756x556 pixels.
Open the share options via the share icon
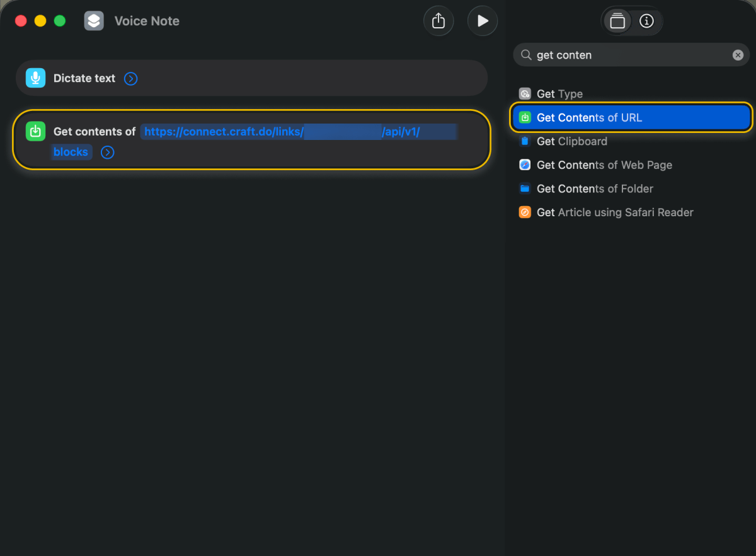coord(438,20)
